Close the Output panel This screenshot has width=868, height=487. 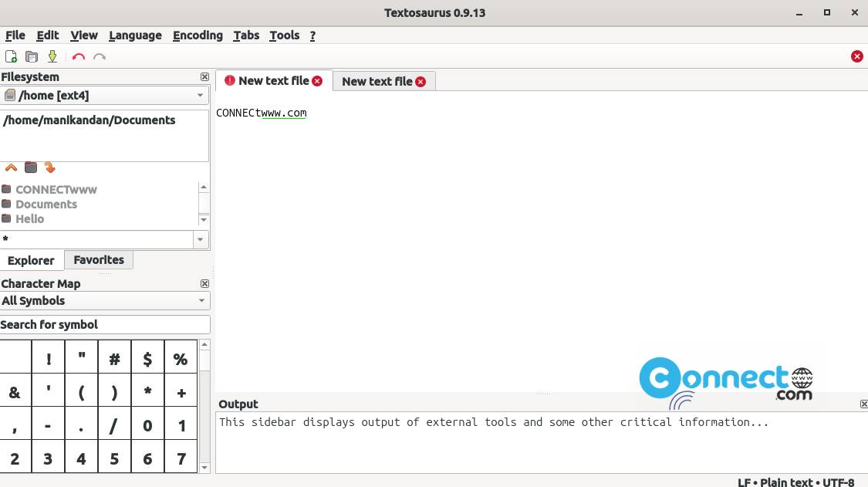863,404
